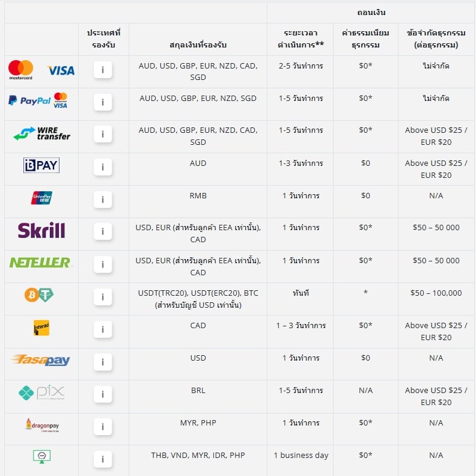Screen dimensions: 476x476
Task: Show supported countries for BPAY
Action: point(103,167)
